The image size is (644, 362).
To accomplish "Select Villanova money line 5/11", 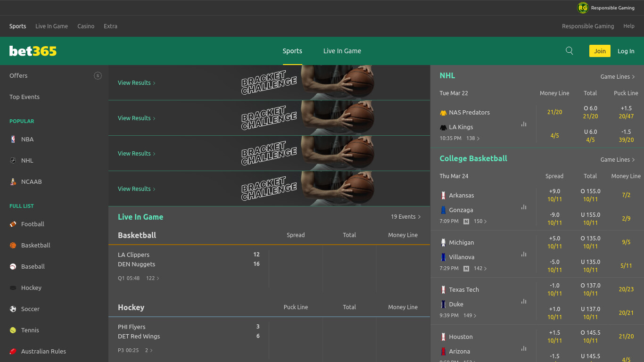I will [x=626, y=266].
